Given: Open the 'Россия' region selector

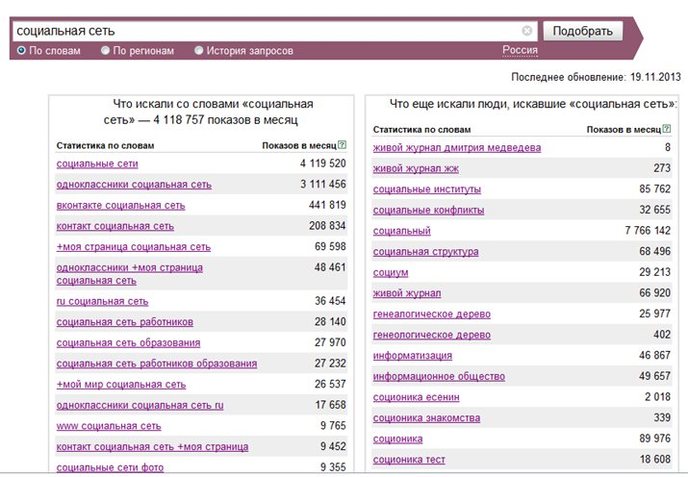Looking at the screenshot, I should 520,50.
